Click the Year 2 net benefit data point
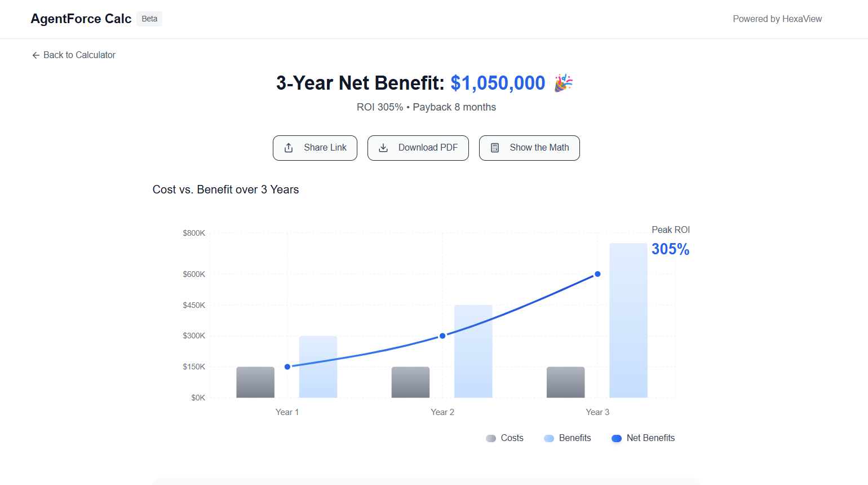 [442, 336]
